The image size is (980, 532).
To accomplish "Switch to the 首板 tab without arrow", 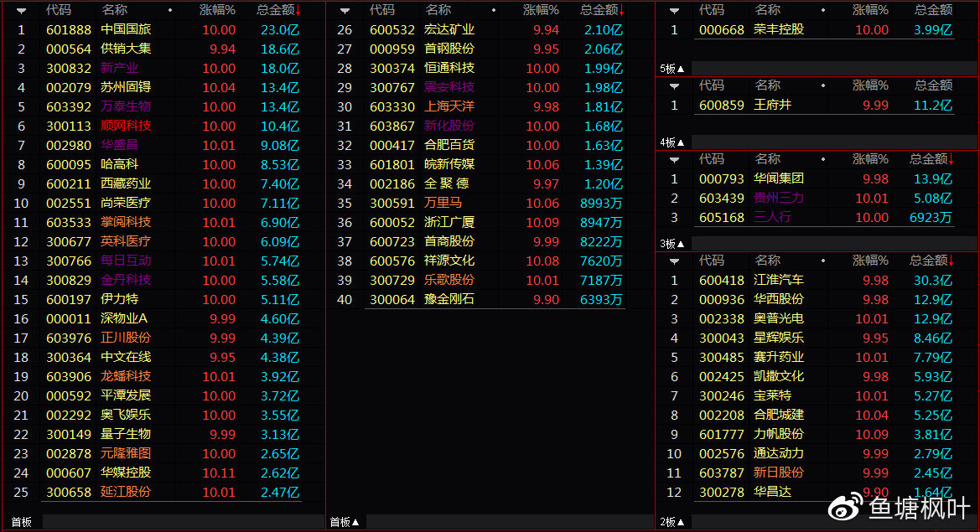I will [x=21, y=522].
